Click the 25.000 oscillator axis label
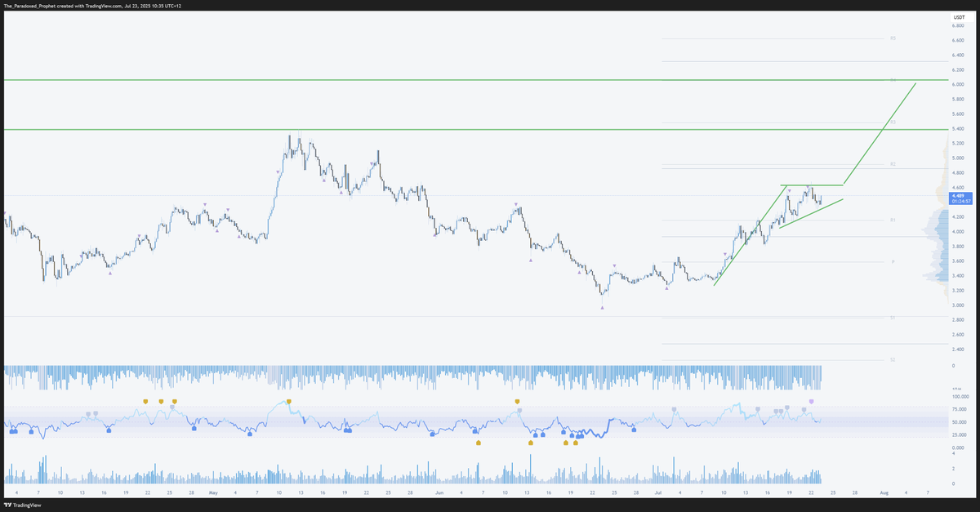The height and width of the screenshot is (512, 980). (959, 435)
